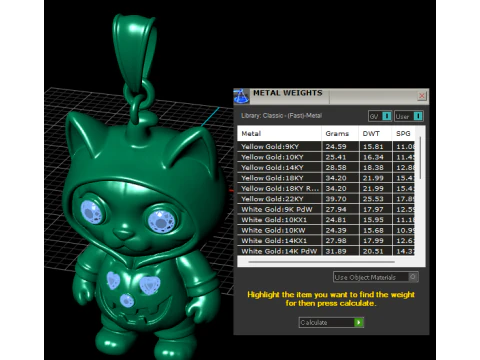This screenshot has width=480, height=360.
Task: Click the Metal Weights scale icon
Action: click(x=242, y=97)
